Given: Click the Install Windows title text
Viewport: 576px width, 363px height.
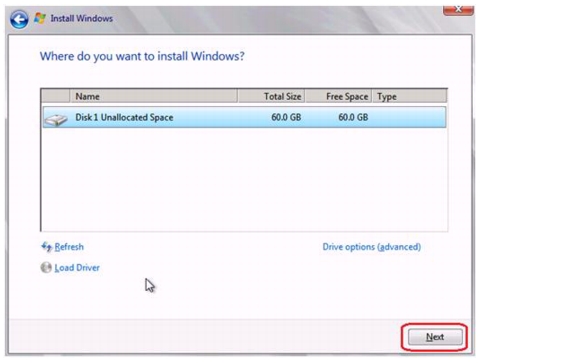Looking at the screenshot, I should pyautogui.click(x=82, y=18).
